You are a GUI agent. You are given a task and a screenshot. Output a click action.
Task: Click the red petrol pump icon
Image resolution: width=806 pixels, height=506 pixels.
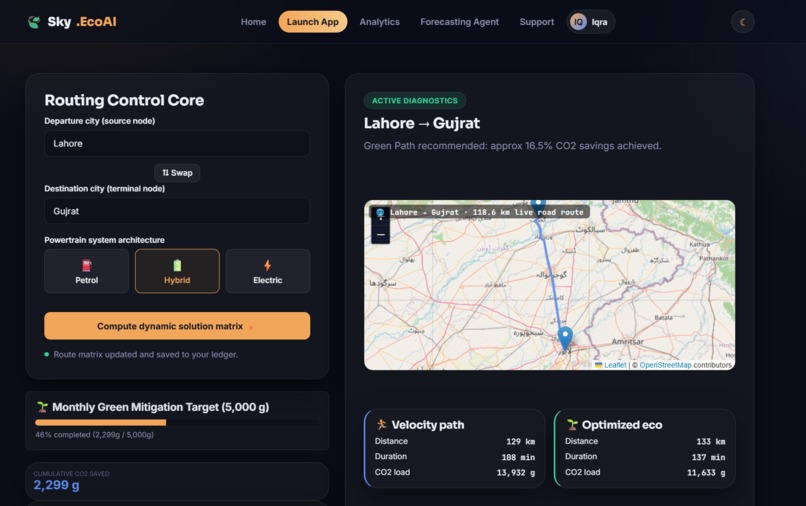point(86,265)
